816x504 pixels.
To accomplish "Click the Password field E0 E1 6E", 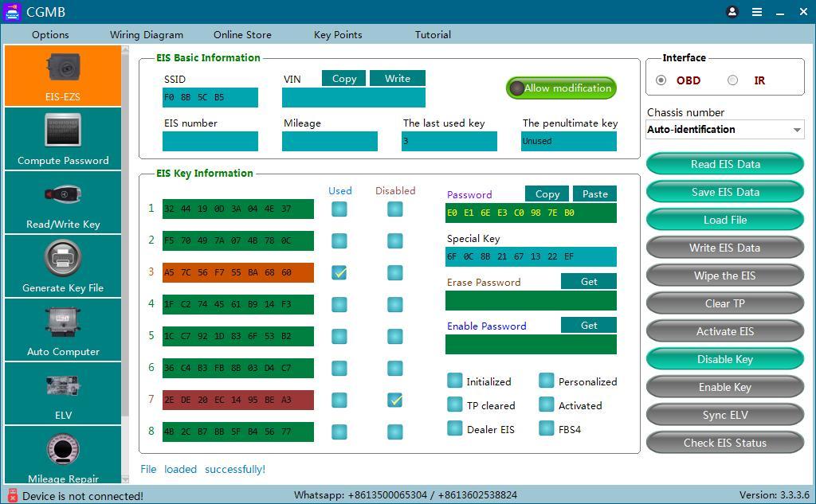I will (x=531, y=213).
